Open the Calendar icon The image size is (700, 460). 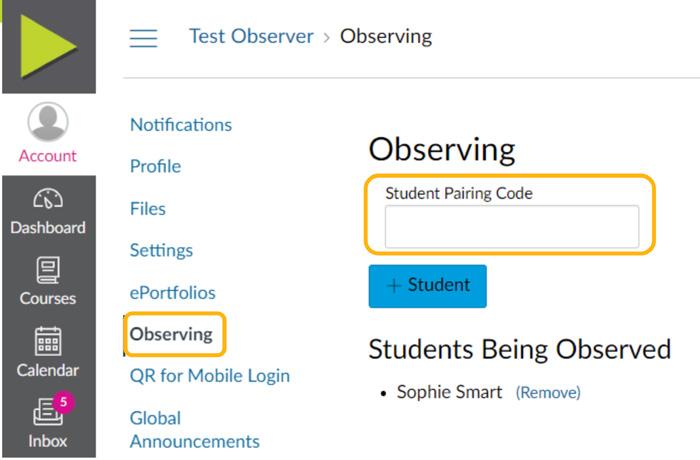click(x=47, y=342)
